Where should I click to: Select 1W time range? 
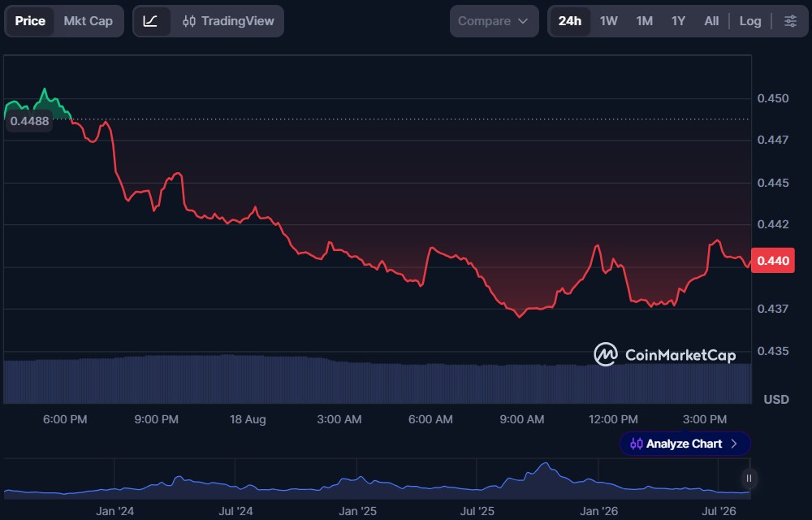point(608,21)
